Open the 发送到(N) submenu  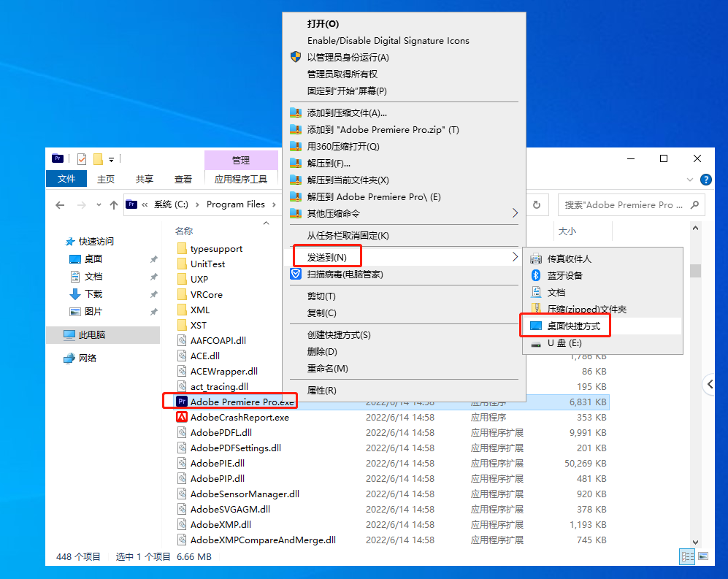coord(404,257)
